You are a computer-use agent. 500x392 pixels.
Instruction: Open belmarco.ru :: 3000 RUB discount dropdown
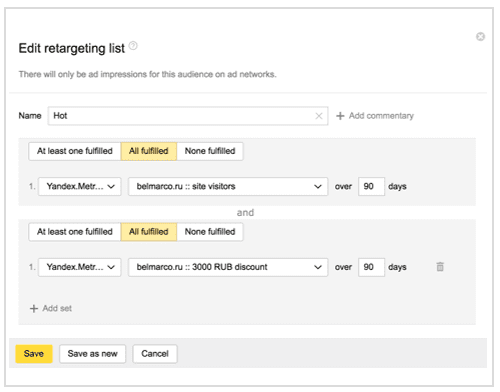pyautogui.click(x=228, y=267)
